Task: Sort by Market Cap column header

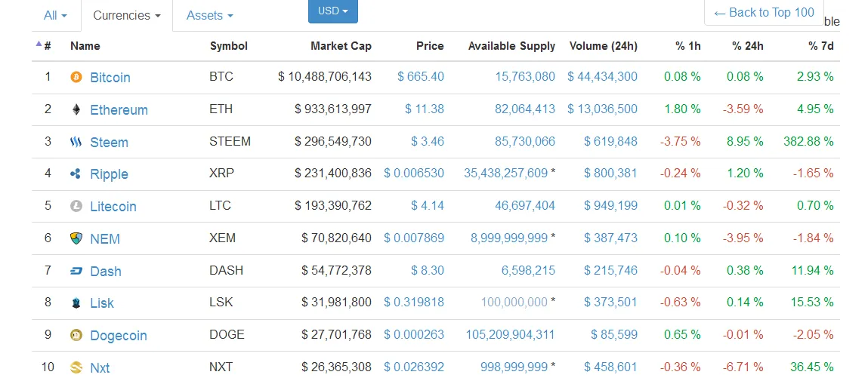Action: pos(341,46)
